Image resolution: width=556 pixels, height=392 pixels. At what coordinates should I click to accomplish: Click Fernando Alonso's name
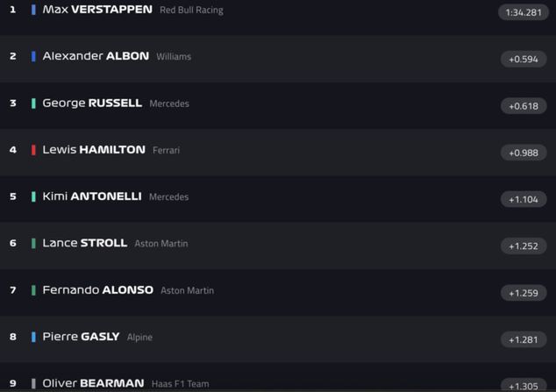tap(97, 290)
